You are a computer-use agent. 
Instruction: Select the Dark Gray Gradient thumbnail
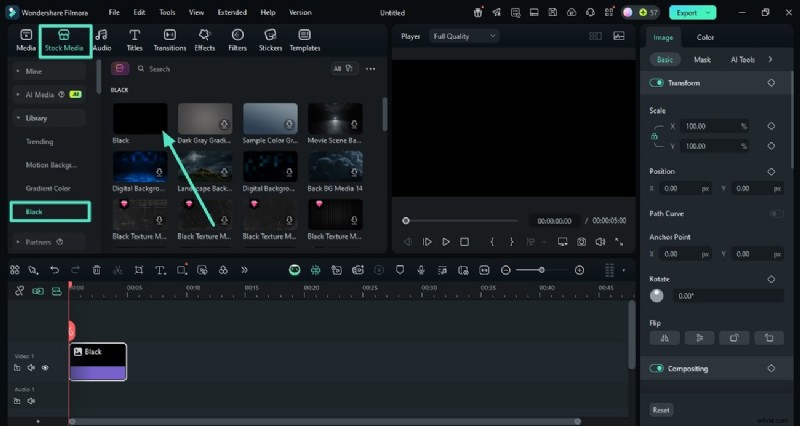pyautogui.click(x=205, y=119)
